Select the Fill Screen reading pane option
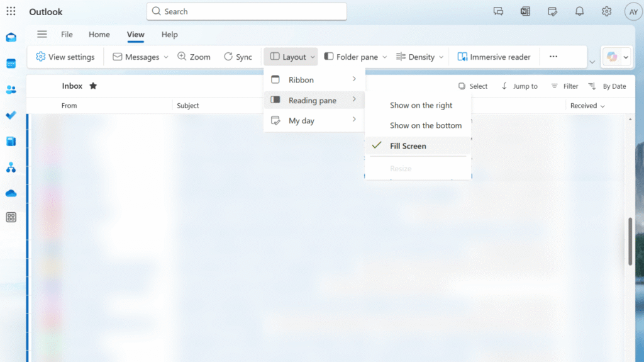644x362 pixels. (x=408, y=146)
